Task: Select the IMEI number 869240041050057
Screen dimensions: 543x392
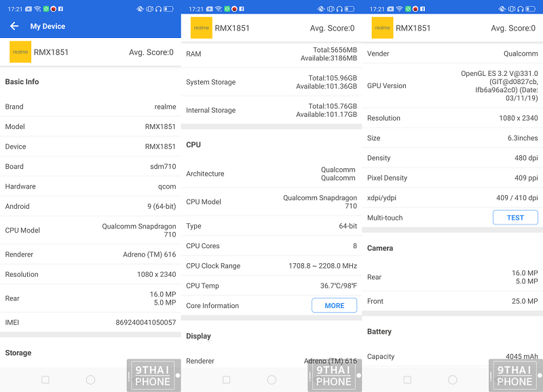Action: (146, 322)
